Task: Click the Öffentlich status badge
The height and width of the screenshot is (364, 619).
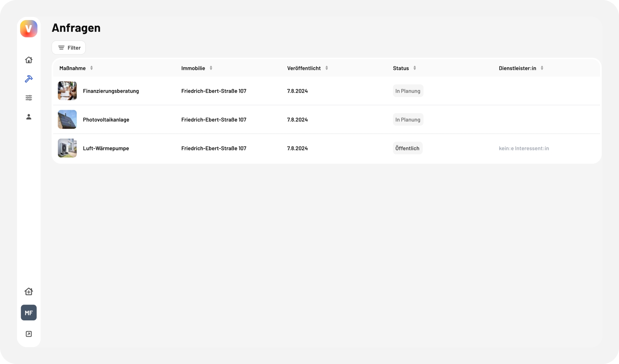Action: [x=407, y=148]
